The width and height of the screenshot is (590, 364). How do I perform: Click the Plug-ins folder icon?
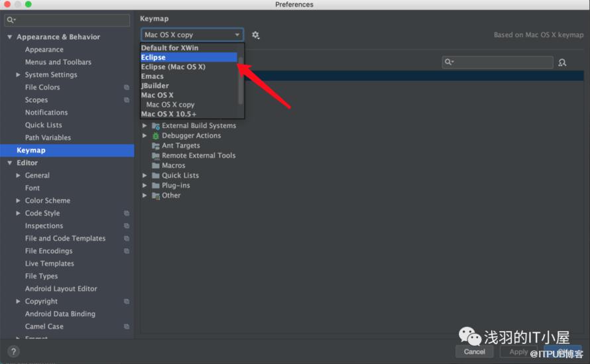pyautogui.click(x=156, y=186)
